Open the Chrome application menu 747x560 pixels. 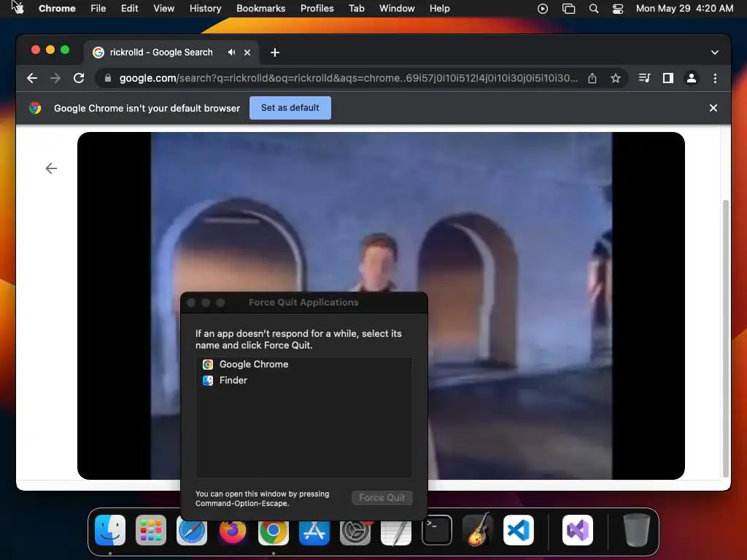click(57, 8)
